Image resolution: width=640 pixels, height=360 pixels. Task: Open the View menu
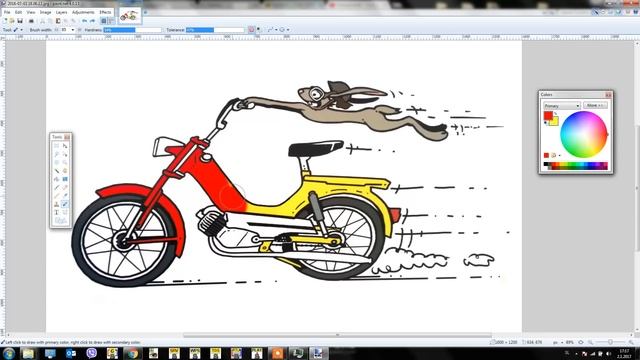(31, 12)
